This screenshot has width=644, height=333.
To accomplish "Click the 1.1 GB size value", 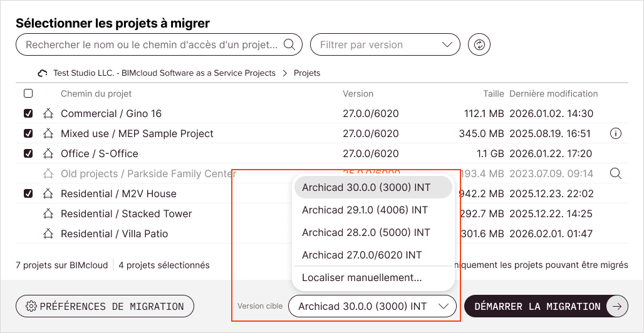I will click(490, 153).
